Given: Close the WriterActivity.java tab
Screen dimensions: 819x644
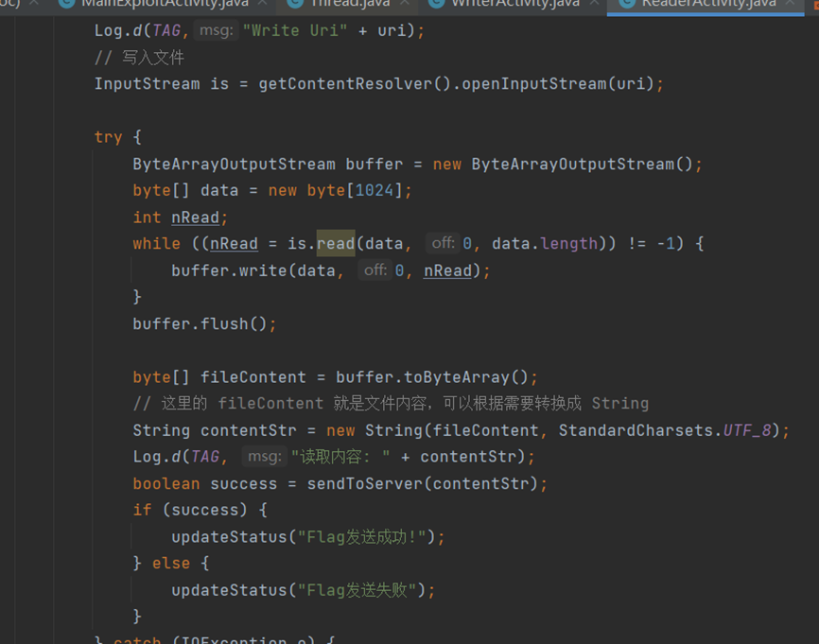Looking at the screenshot, I should point(594,4).
